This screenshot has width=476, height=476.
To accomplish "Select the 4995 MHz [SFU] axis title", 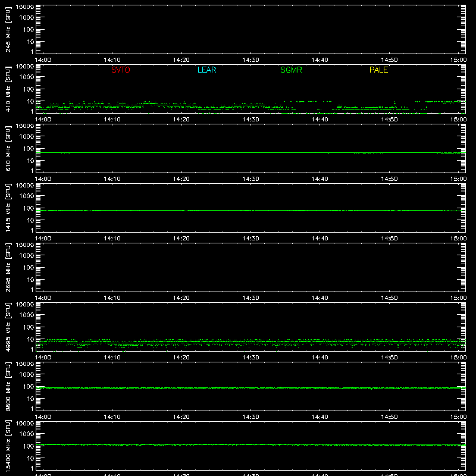I will click(8, 327).
